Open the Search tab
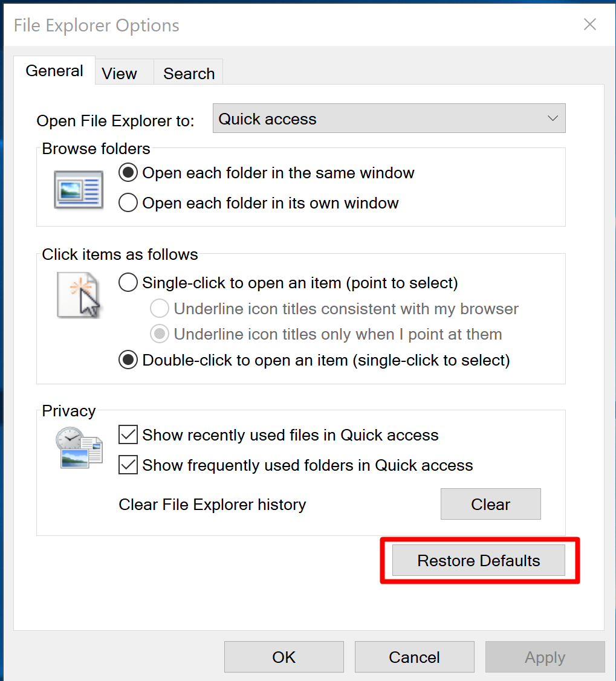616x681 pixels. [188, 73]
